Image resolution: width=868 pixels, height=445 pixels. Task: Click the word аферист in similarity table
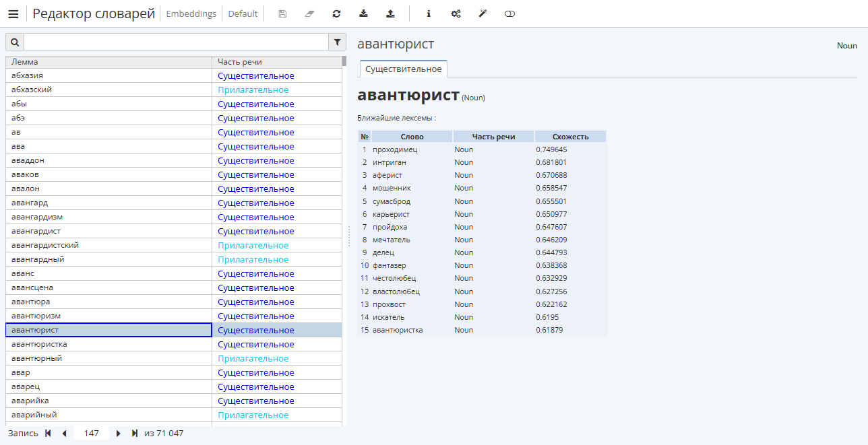click(387, 175)
